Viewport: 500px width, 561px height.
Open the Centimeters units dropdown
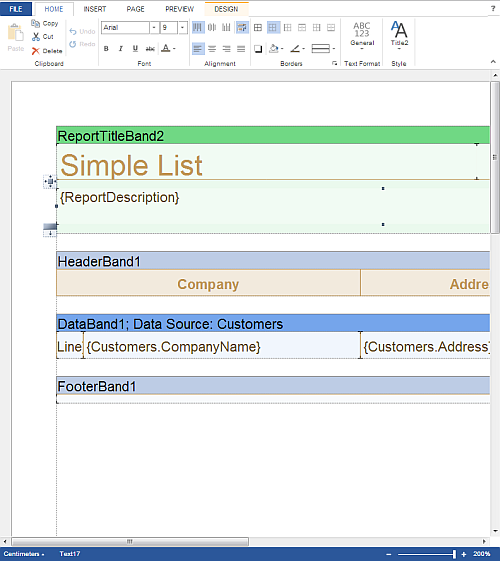coord(24,554)
